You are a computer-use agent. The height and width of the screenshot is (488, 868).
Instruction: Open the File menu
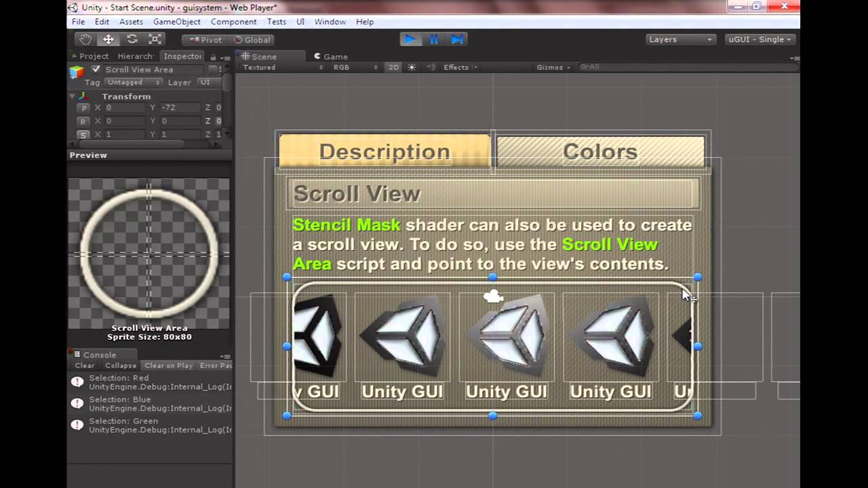coord(79,22)
